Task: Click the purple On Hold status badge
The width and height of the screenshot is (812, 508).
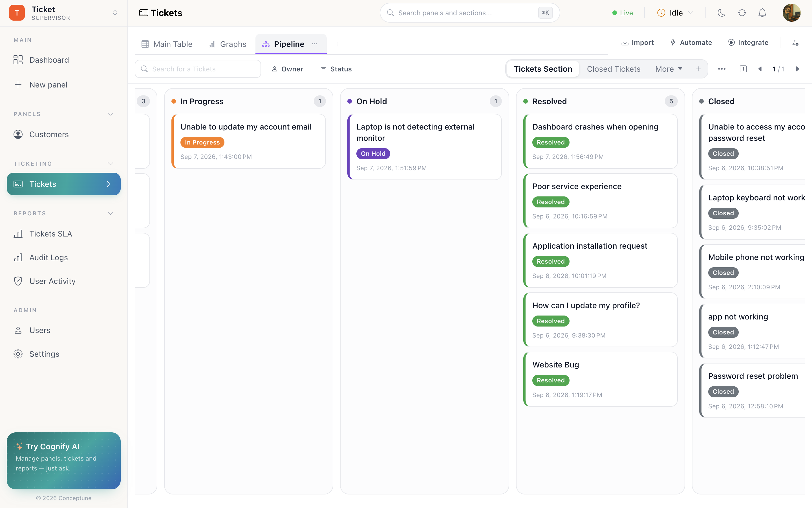Action: tap(373, 154)
